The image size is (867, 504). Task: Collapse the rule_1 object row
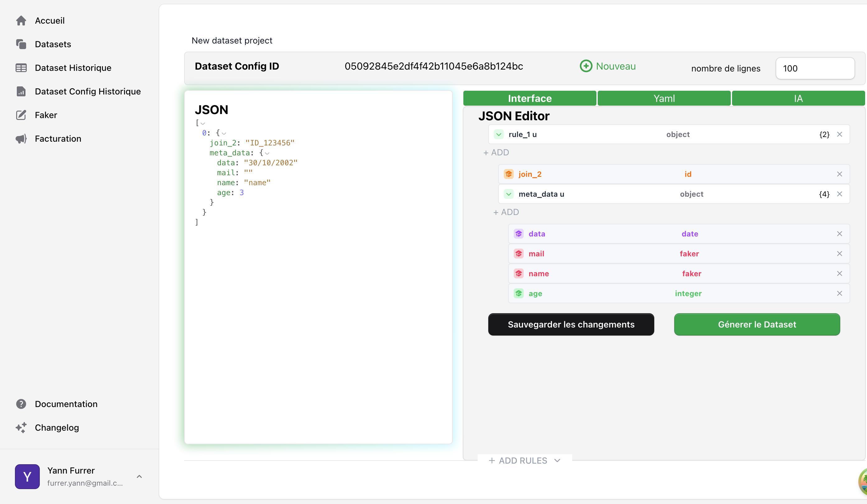coord(498,135)
